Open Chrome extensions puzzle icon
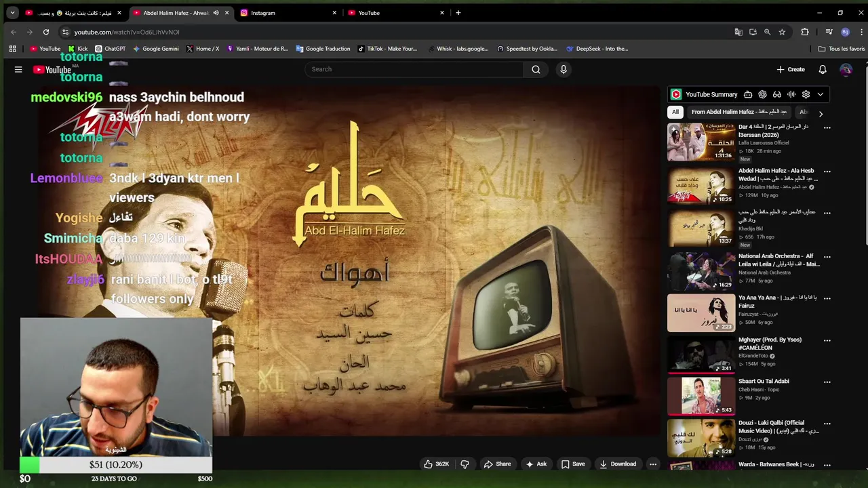 click(805, 32)
